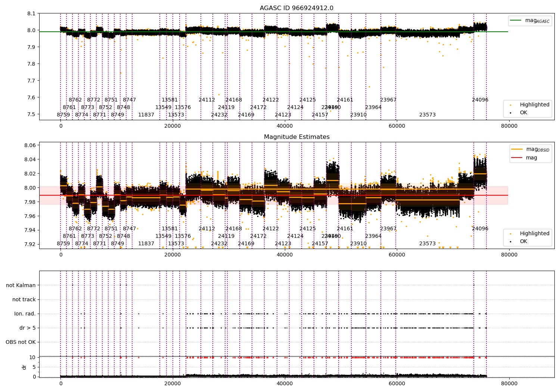Screen dimensions: 560x392
Task: Click y-tick '7.8' on top panel
Action: (31, 64)
